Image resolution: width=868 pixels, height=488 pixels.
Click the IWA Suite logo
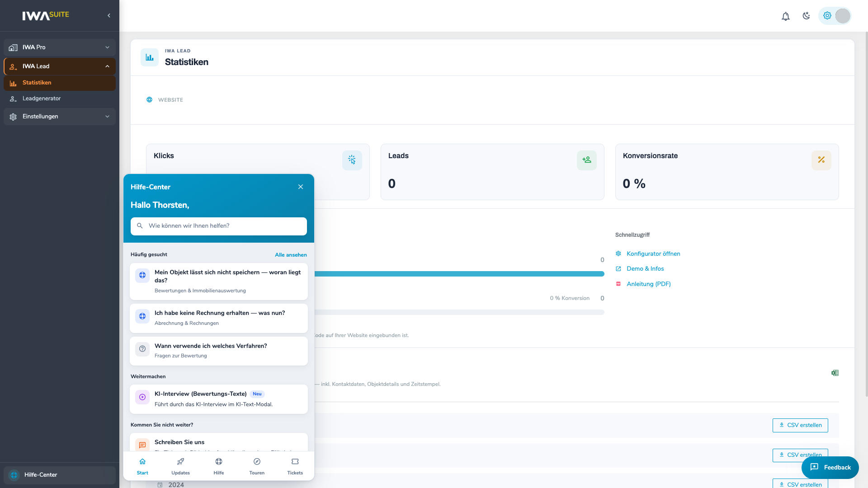point(46,15)
